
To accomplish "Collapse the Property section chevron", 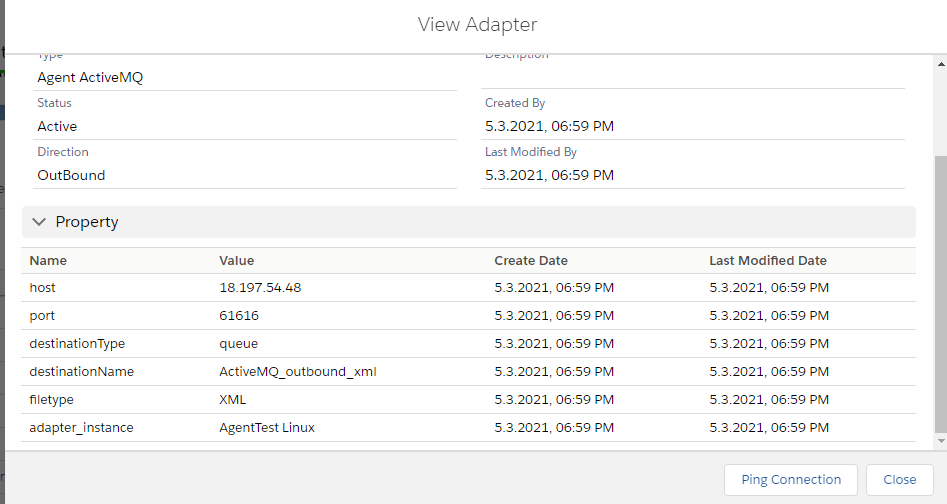I will [x=39, y=222].
